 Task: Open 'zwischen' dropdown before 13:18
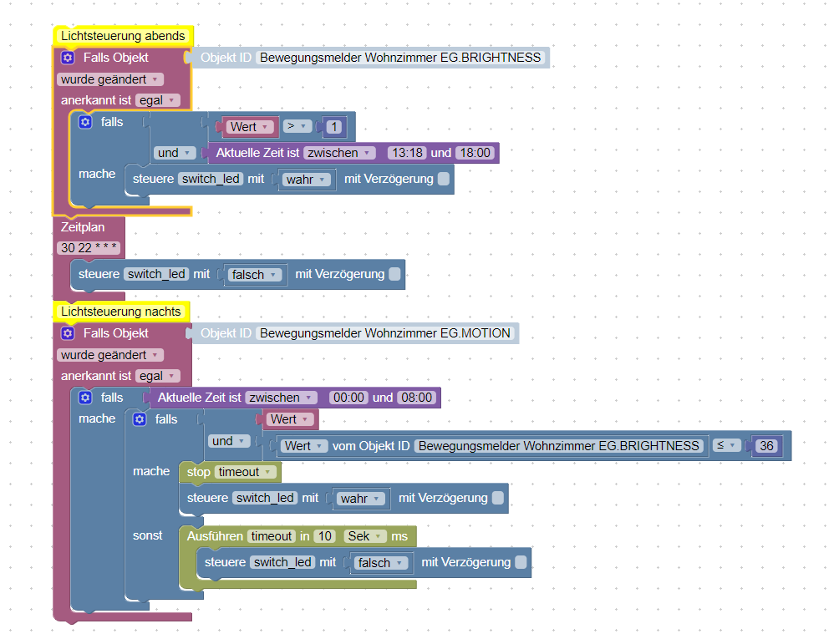(x=339, y=153)
